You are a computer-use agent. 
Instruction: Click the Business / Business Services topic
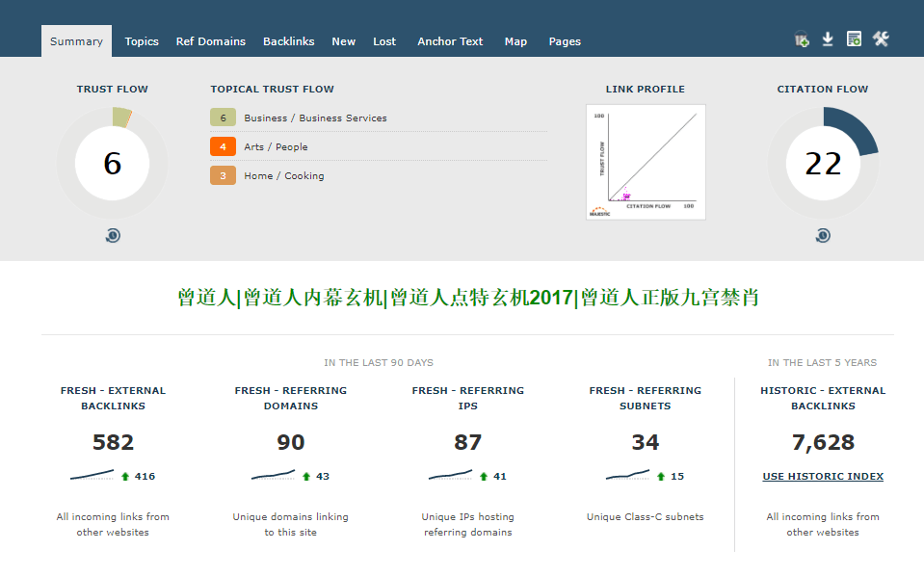pos(315,118)
